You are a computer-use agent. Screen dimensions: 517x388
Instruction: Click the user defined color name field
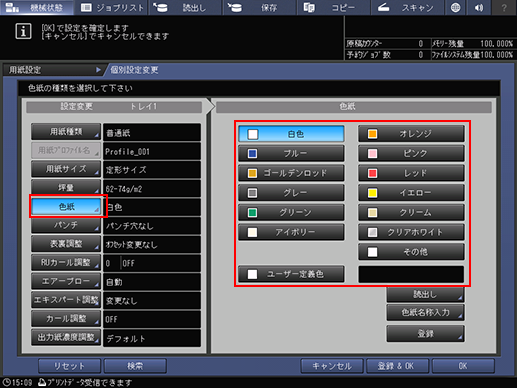tap(411, 274)
